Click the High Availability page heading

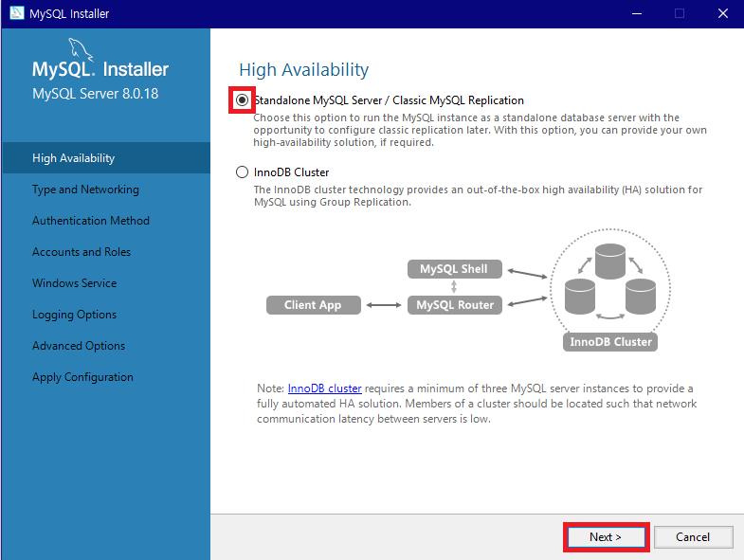303,70
